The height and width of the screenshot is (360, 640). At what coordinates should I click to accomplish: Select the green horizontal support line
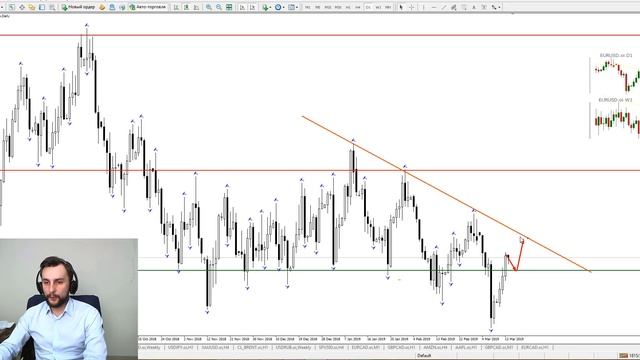(x=388, y=270)
